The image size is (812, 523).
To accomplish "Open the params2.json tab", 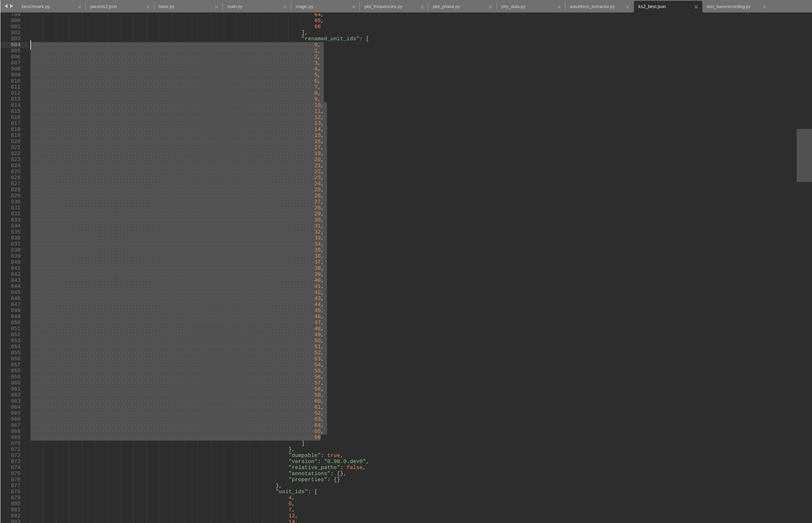I will click(x=103, y=6).
